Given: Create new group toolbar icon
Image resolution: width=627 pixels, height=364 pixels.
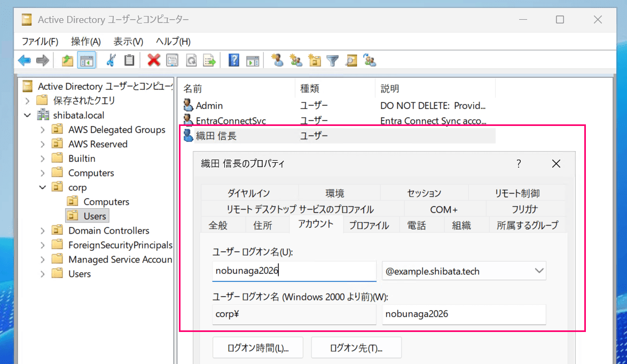Looking at the screenshot, I should (296, 61).
